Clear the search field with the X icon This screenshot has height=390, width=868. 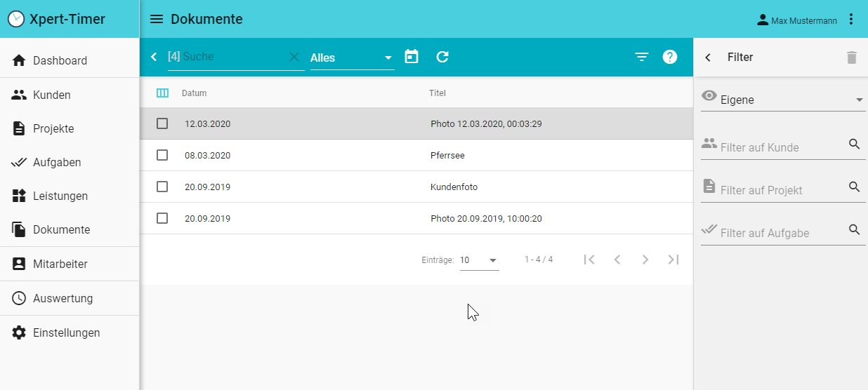(294, 57)
